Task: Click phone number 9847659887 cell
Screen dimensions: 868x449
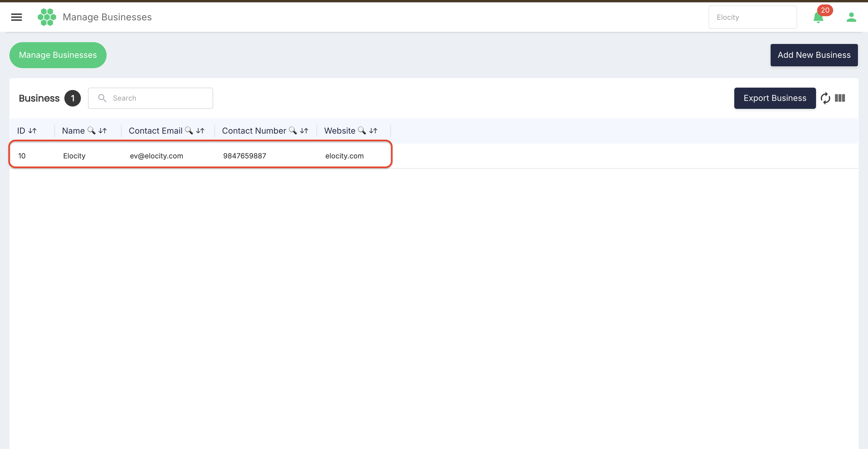Action: 245,156
